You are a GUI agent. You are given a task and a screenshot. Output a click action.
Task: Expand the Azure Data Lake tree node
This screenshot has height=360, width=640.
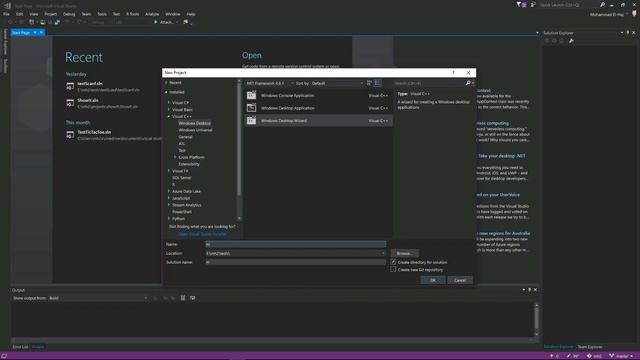169,191
